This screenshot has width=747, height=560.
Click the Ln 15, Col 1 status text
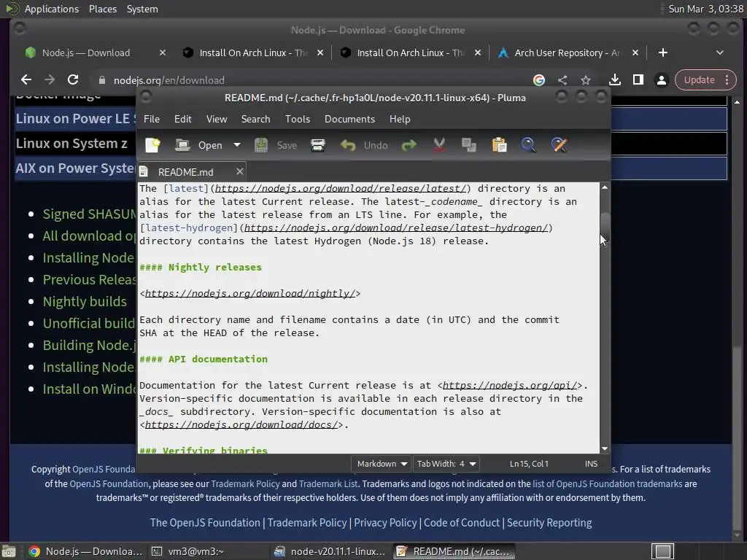529,464
